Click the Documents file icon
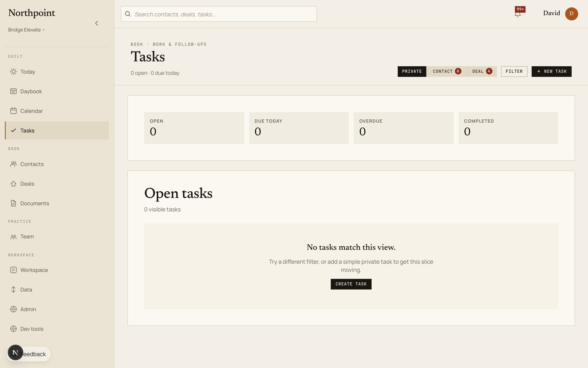Image resolution: width=588 pixels, height=368 pixels. coord(13,203)
